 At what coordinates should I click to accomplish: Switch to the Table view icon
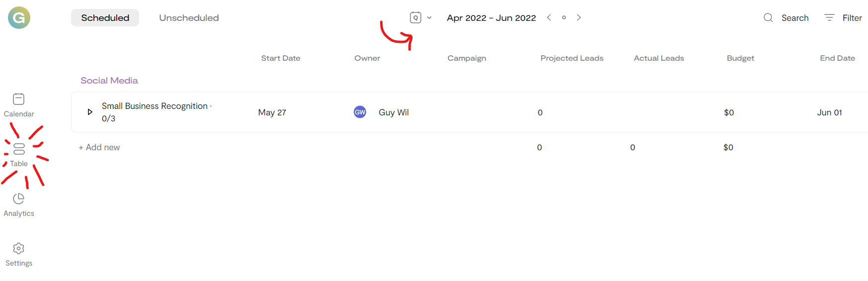point(19,149)
